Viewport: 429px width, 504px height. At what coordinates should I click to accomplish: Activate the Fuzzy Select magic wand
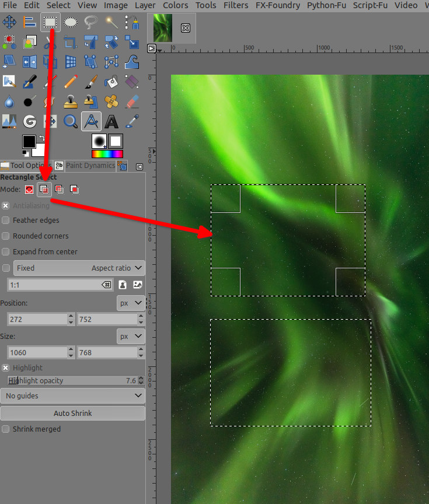coord(111,22)
